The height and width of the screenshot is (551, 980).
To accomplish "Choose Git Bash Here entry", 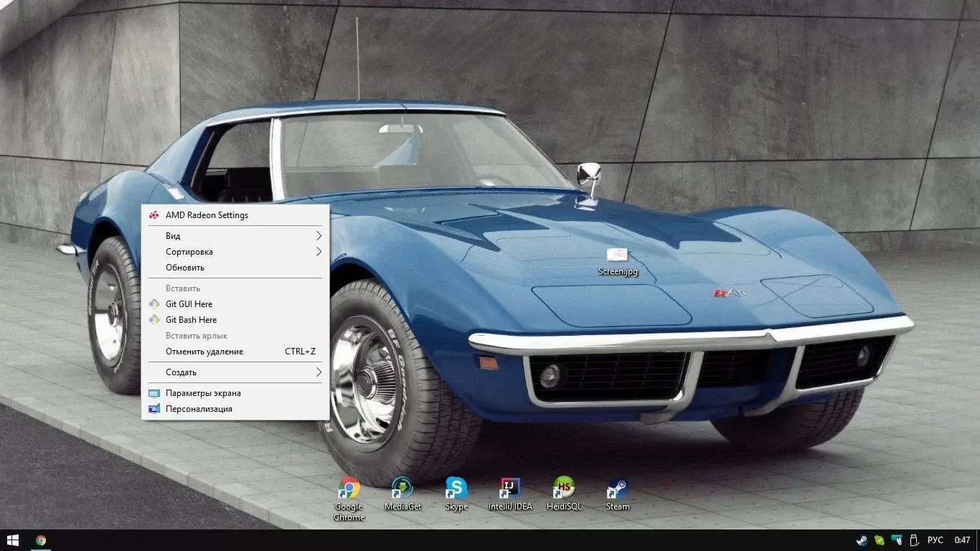I will pos(235,320).
